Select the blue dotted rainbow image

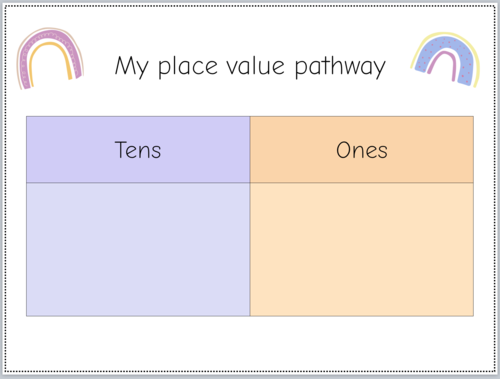(446, 59)
